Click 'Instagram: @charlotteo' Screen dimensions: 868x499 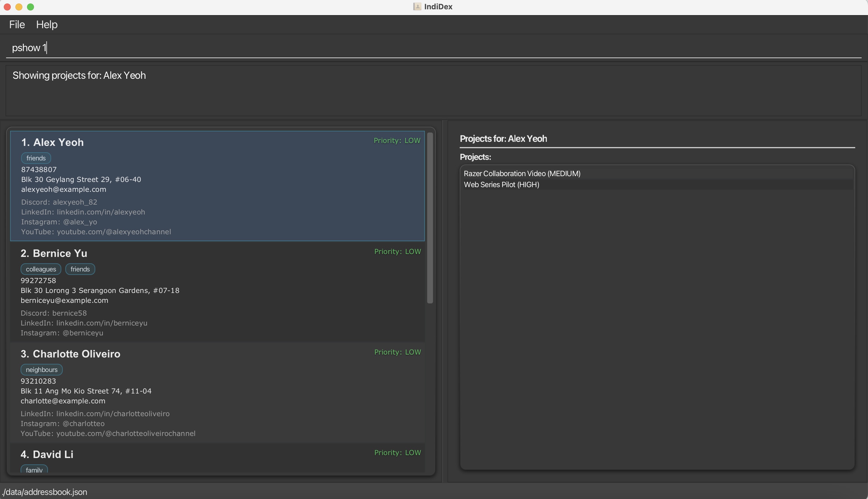coord(63,423)
